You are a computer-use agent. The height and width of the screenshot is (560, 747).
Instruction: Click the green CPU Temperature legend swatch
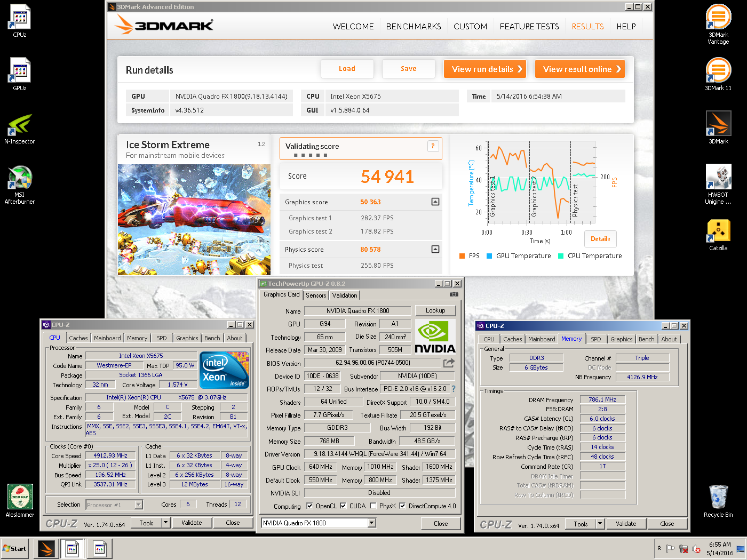[561, 256]
